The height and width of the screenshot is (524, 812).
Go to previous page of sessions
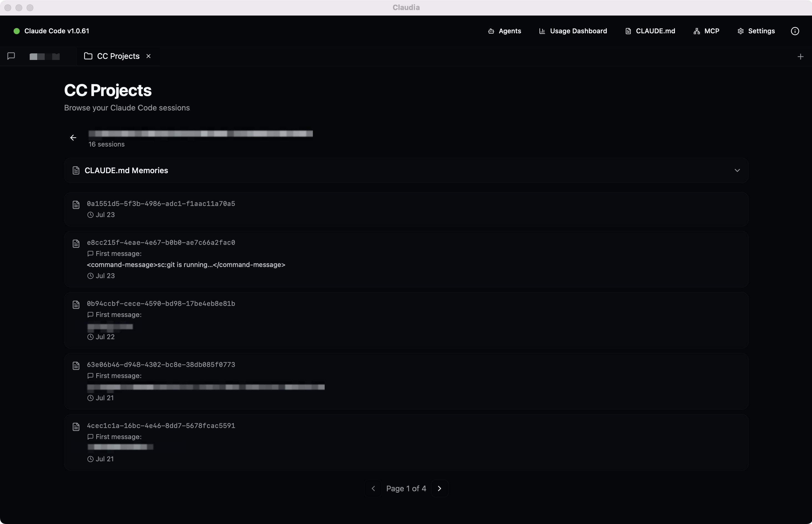coord(373,488)
